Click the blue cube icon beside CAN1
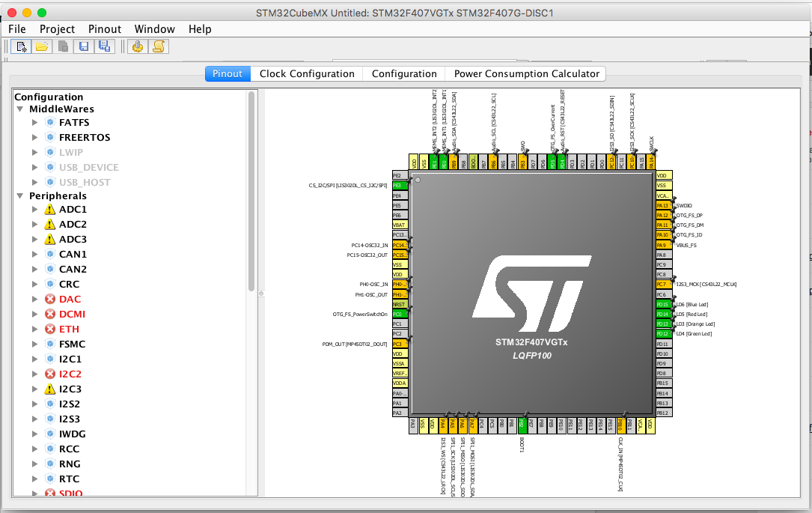 [x=49, y=255]
